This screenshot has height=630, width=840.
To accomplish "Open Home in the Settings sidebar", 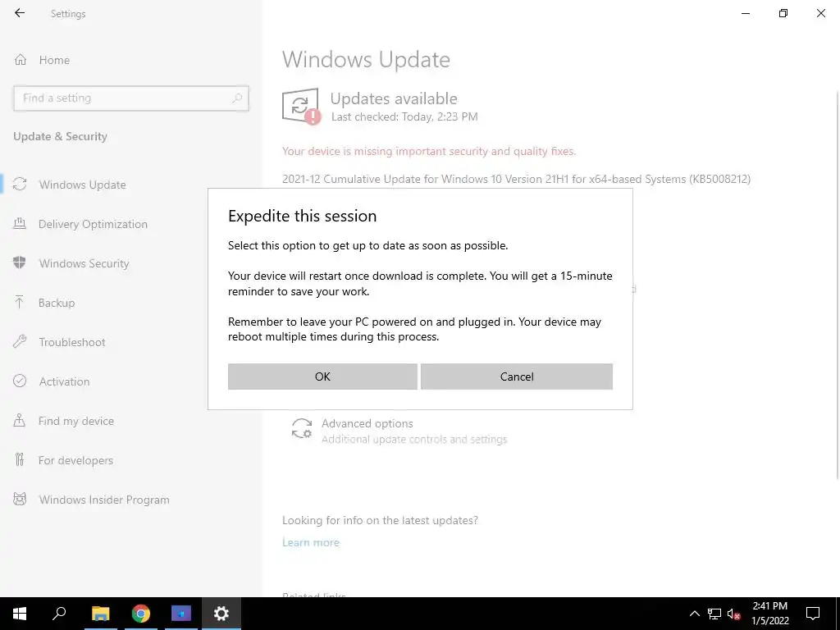I will tap(54, 60).
